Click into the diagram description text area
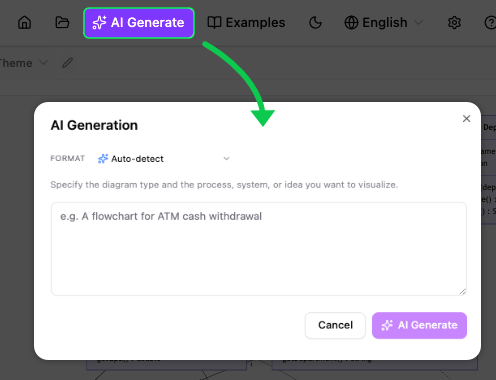496x380 pixels. pos(259,249)
